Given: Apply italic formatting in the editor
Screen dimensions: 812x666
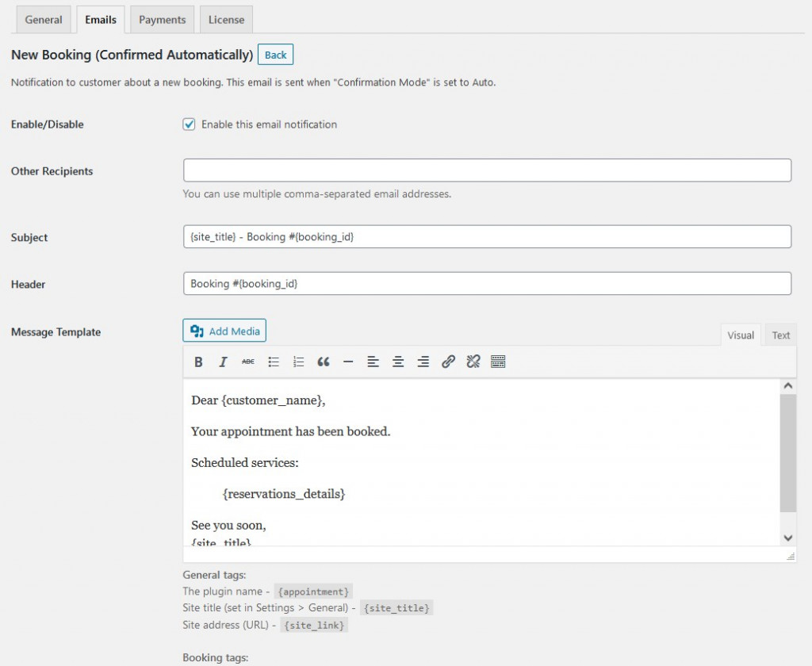Looking at the screenshot, I should click(223, 362).
